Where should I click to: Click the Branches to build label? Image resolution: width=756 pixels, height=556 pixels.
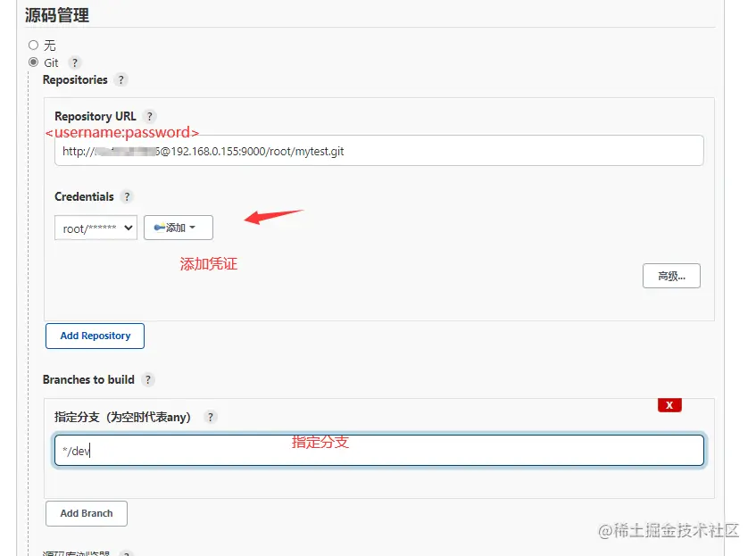[88, 380]
